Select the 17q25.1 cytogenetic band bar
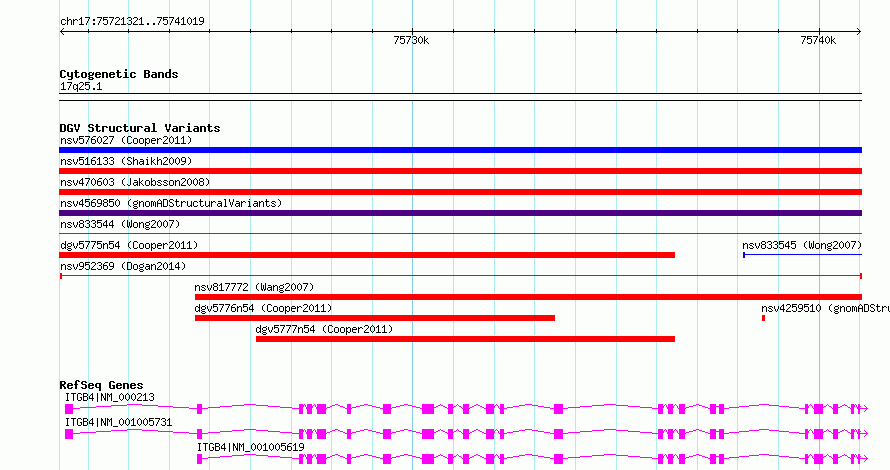Image resolution: width=890 pixels, height=470 pixels. 460,97
